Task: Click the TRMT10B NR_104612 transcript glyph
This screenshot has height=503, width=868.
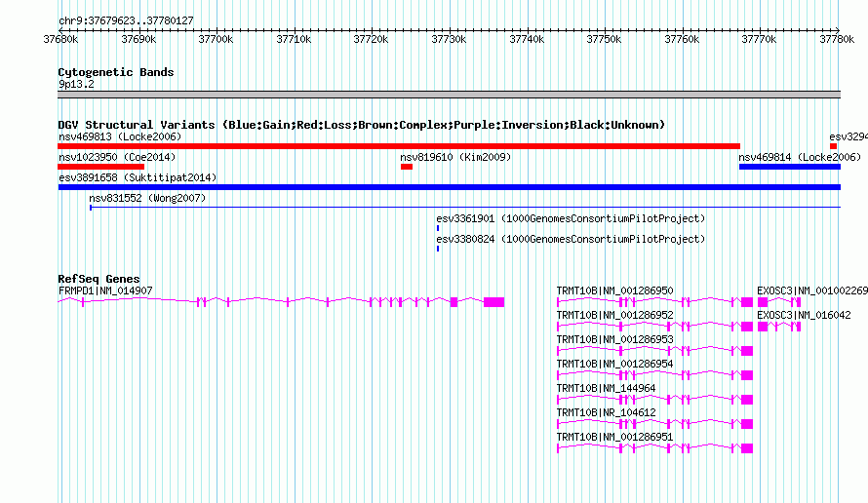Action: pyautogui.click(x=654, y=424)
